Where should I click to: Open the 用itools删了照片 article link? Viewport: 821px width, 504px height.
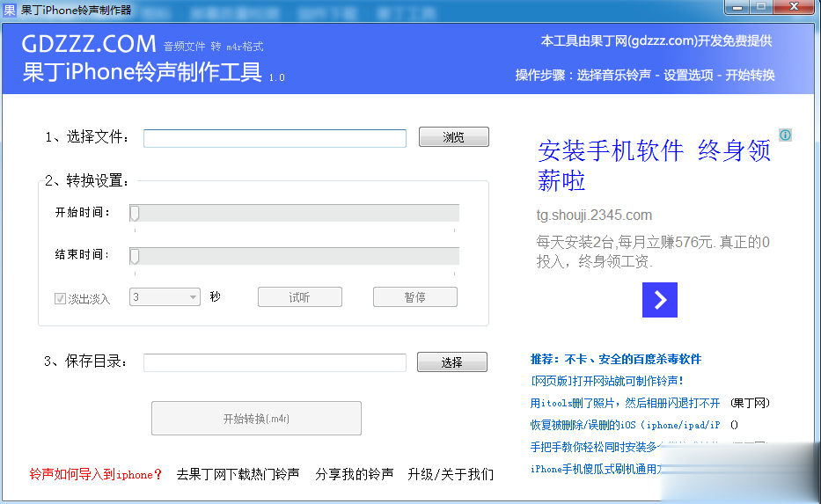(625, 403)
